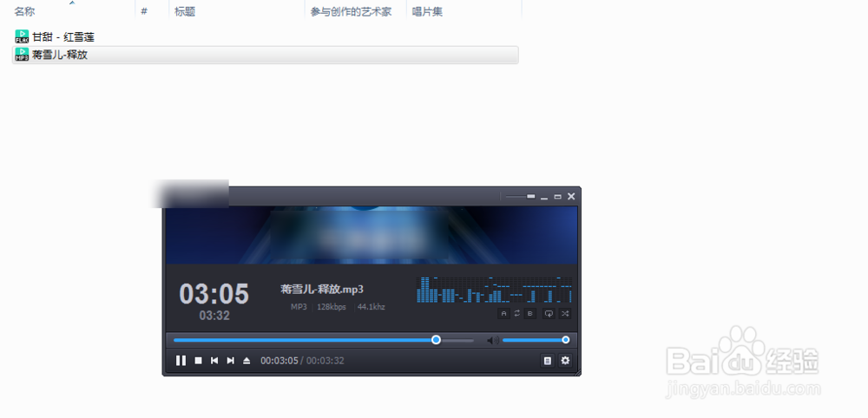Image resolution: width=868 pixels, height=418 pixels.
Task: Click the volume slider knob
Action: click(566, 339)
